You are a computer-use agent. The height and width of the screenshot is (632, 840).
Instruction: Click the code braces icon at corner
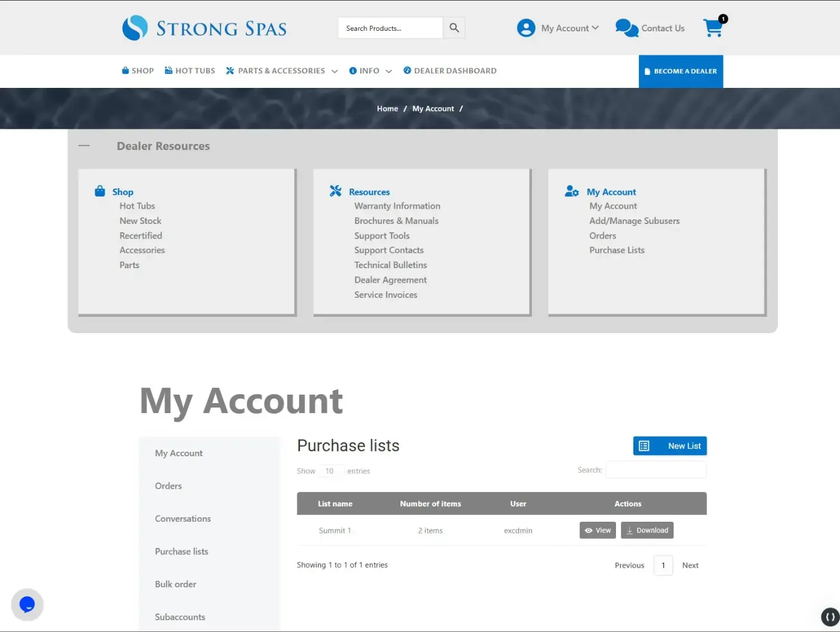[830, 617]
